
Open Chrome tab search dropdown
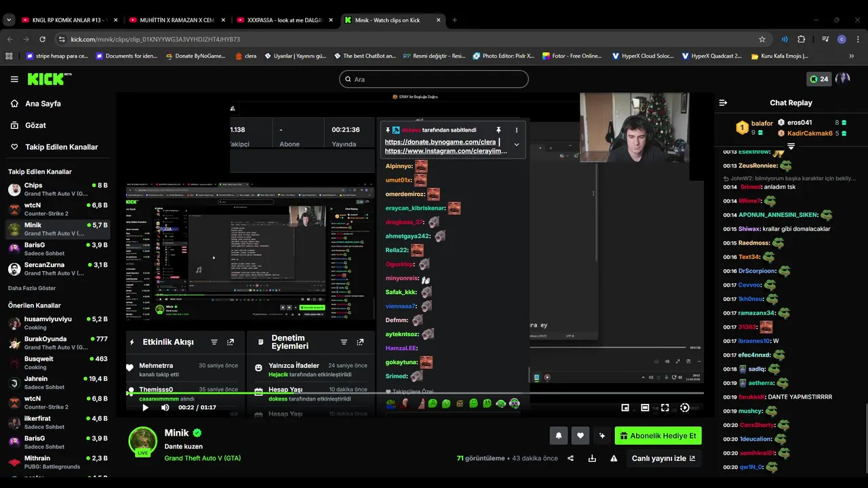point(9,20)
